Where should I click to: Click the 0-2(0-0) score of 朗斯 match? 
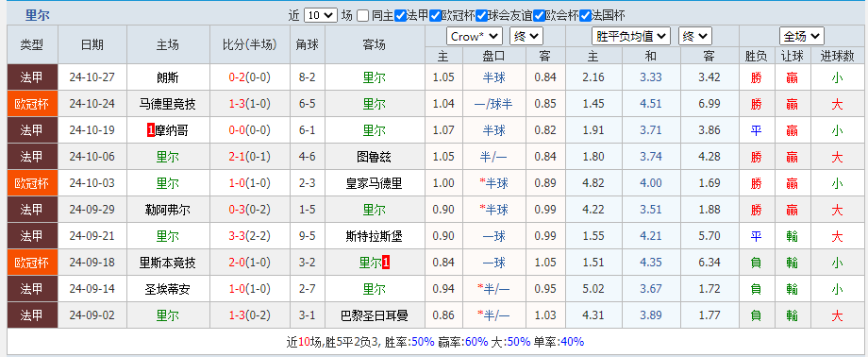point(250,77)
